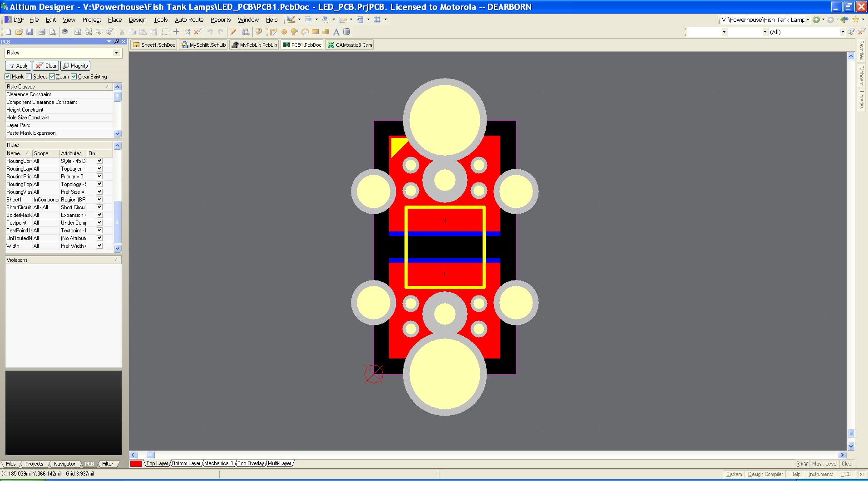Select the Place Component icon
Viewport: 868px width, 481px height.
pos(347,32)
